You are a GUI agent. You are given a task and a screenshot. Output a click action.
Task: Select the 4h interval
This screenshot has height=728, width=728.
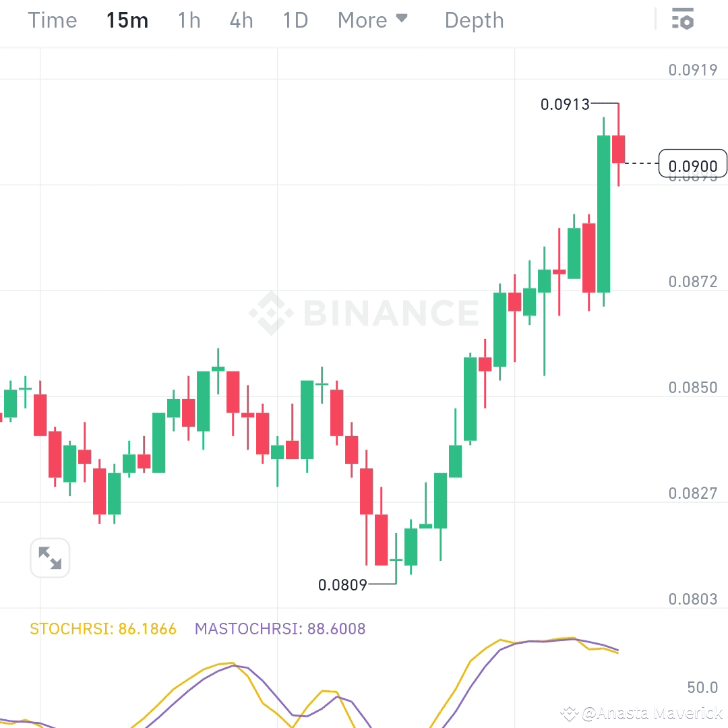tap(241, 20)
